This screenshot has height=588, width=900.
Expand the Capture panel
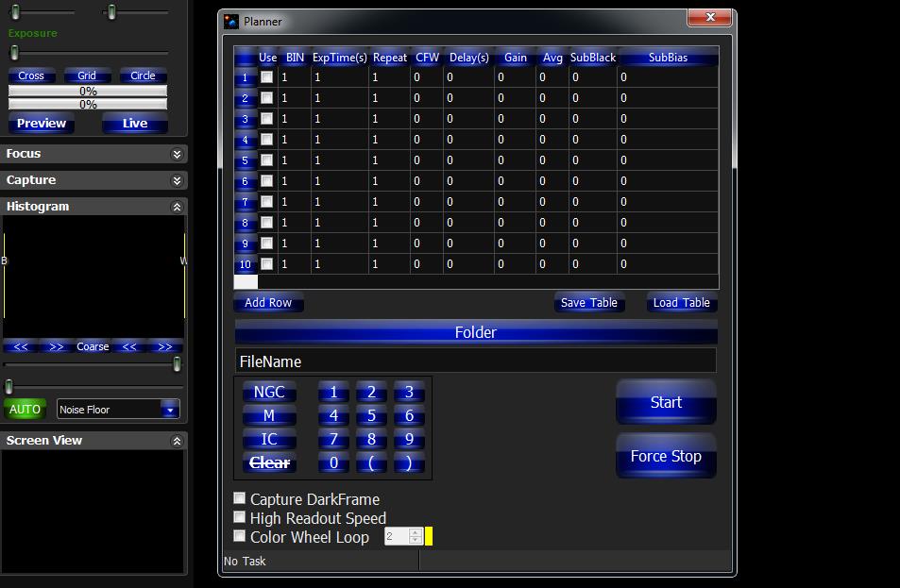[177, 180]
